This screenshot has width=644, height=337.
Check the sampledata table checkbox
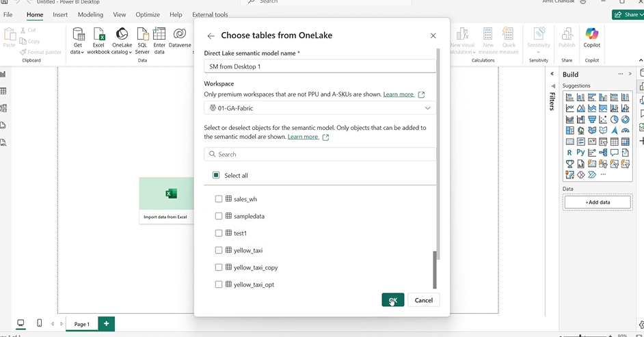point(219,216)
